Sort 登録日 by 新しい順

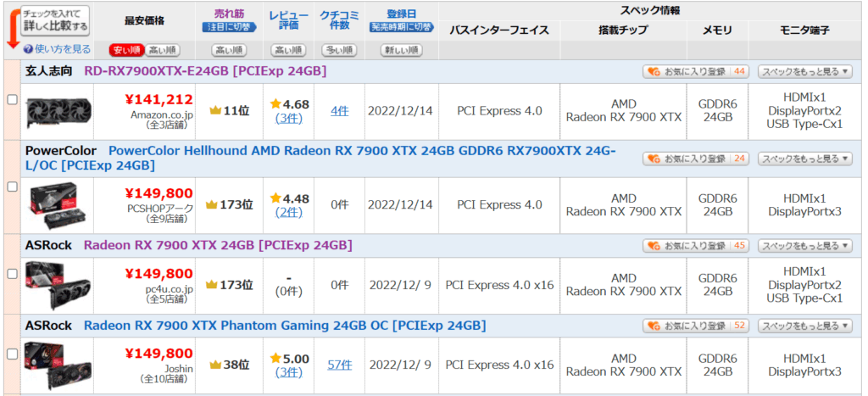[x=401, y=50]
